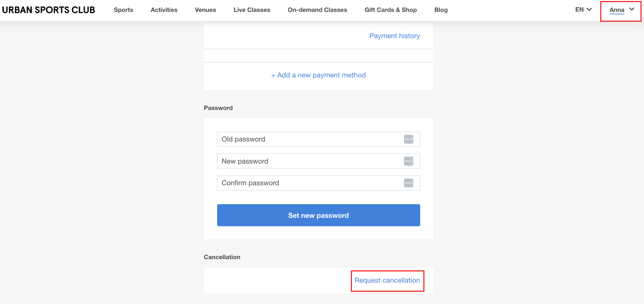Reveal the Confirm password text
The width and height of the screenshot is (644, 304).
pyautogui.click(x=408, y=183)
